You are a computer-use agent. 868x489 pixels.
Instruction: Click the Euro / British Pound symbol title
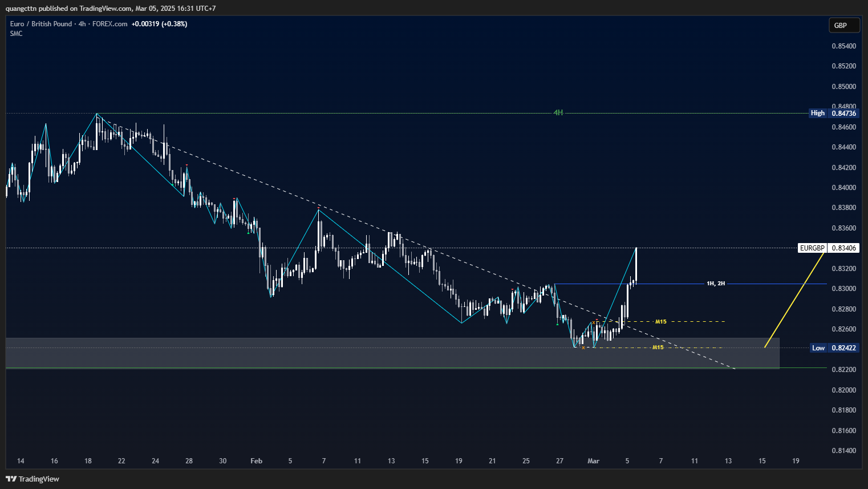click(41, 24)
